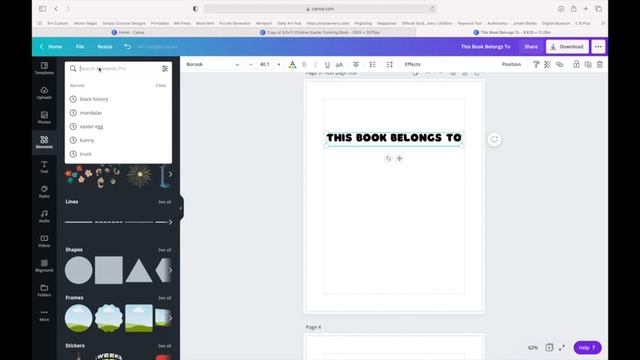Open the Styles panel
This screenshot has width=640, height=360.
click(x=44, y=191)
